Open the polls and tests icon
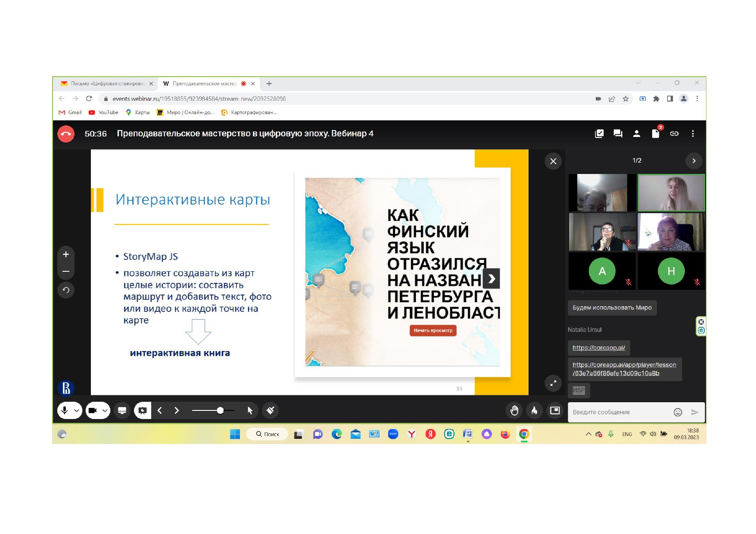The height and width of the screenshot is (534, 756). pos(599,133)
